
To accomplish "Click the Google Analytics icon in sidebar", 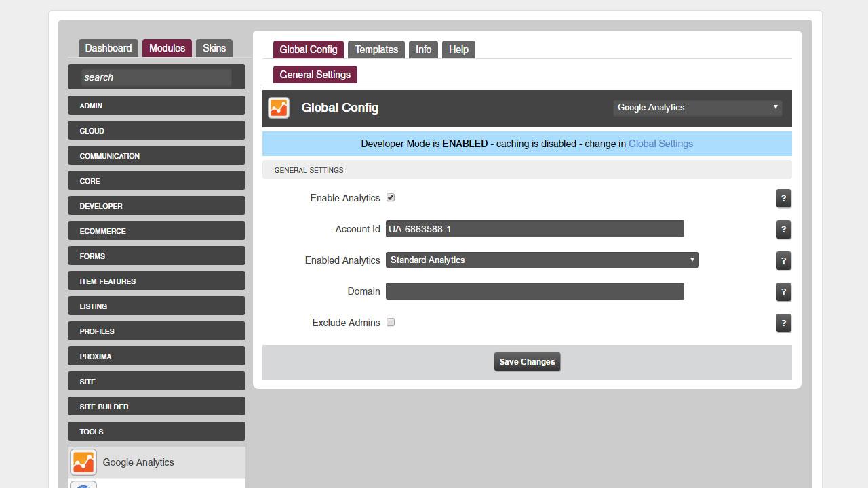I will (x=83, y=462).
